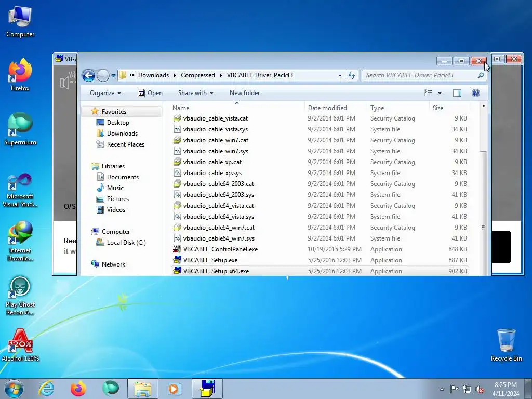
Task: Create a New folder
Action: [245, 93]
